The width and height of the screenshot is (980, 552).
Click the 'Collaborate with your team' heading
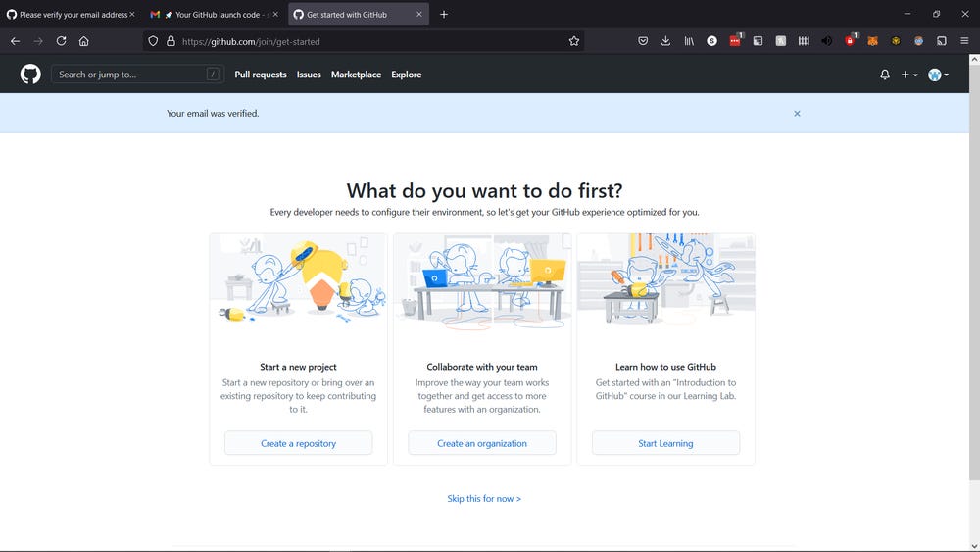pos(482,367)
